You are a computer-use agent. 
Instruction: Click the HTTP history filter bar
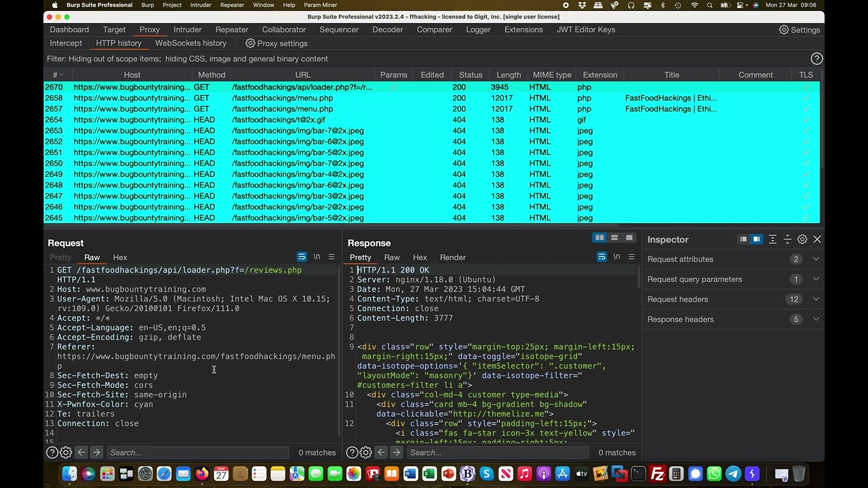[427, 59]
